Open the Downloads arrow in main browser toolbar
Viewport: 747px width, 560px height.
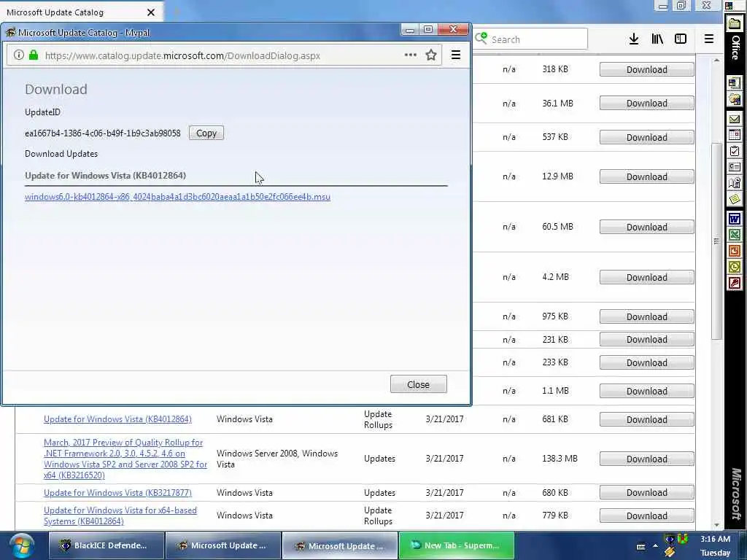634,39
